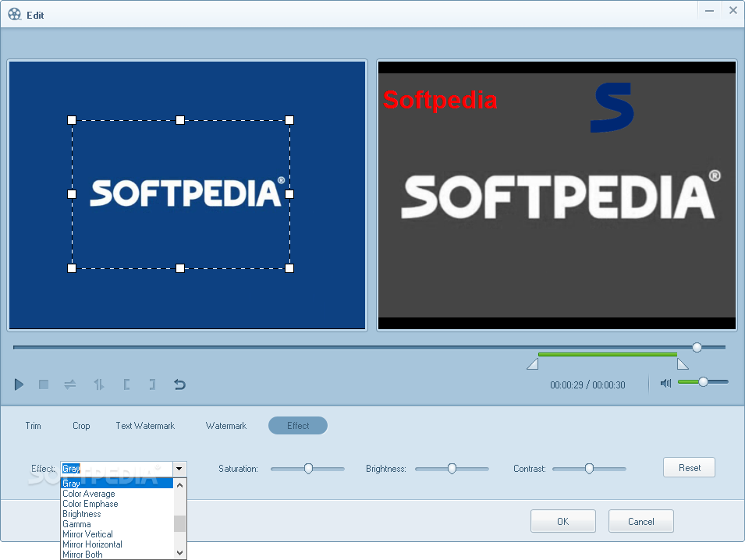This screenshot has height=560, width=745.
Task: Choose Gamma effect from list
Action: point(117,524)
